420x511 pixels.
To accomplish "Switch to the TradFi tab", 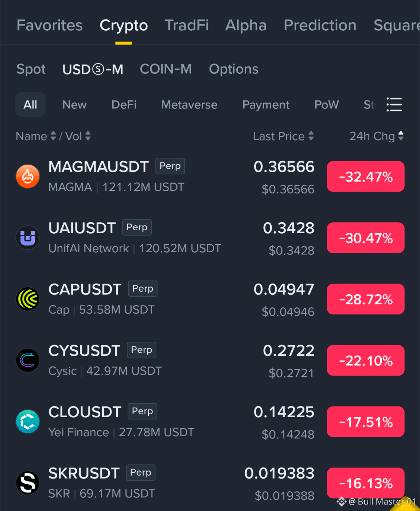I will 187,25.
